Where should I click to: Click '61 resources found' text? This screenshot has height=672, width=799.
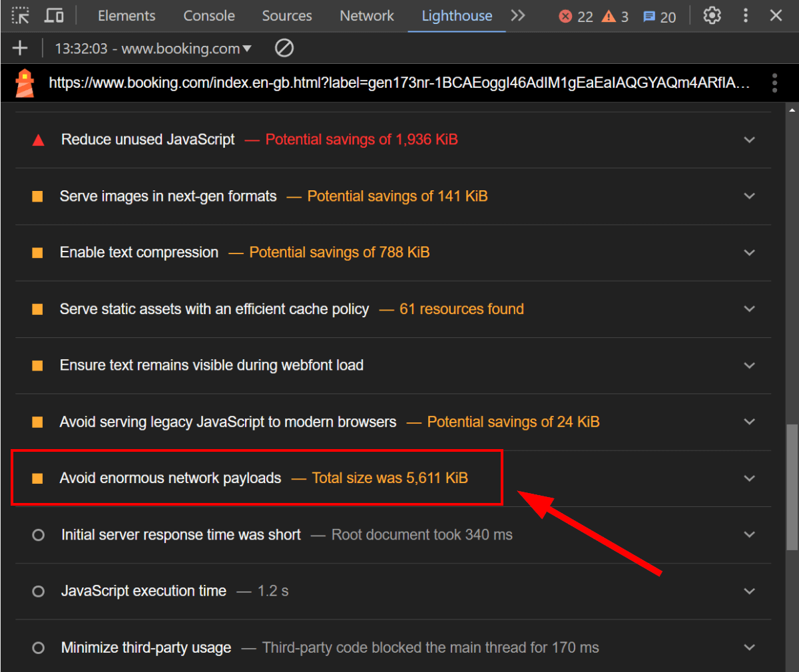(461, 309)
